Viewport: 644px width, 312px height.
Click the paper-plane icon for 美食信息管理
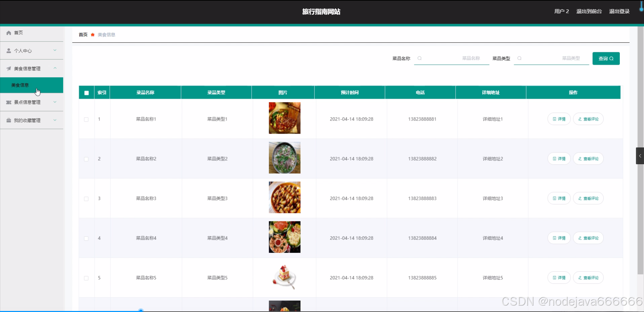click(9, 69)
